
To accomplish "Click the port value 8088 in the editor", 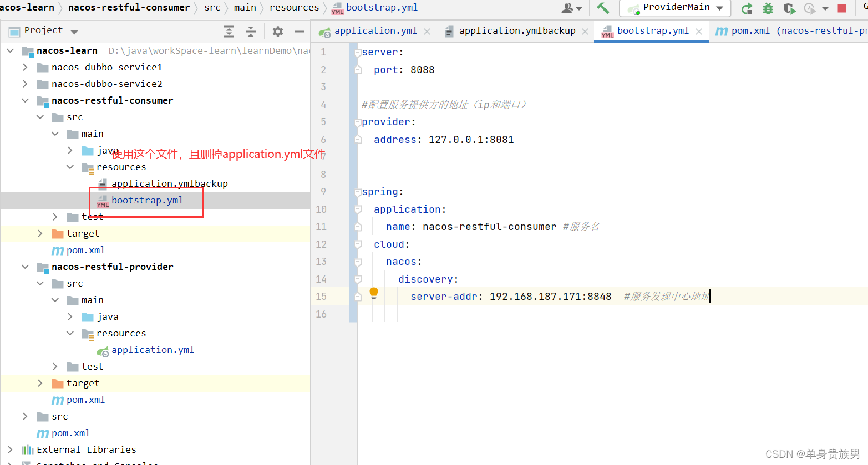I will 422,70.
